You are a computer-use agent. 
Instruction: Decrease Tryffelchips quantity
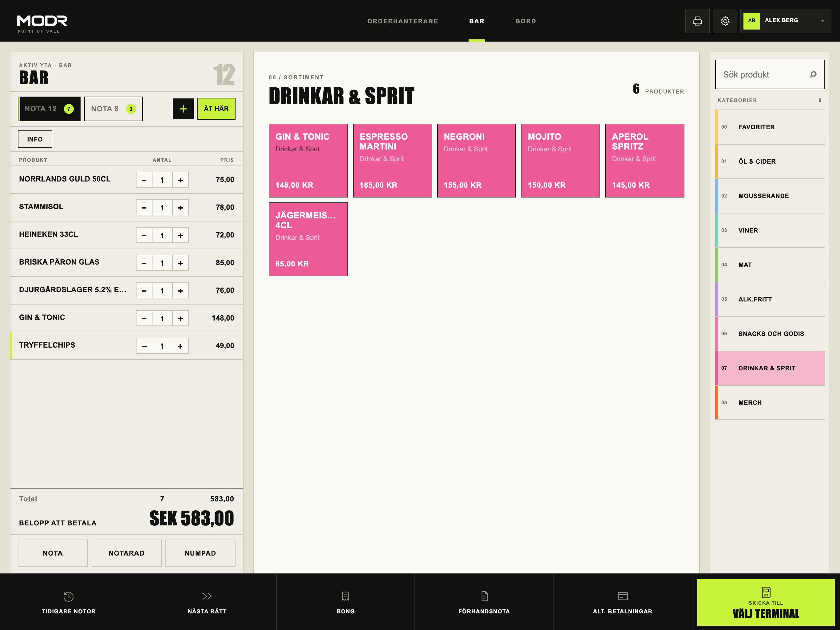pyautogui.click(x=144, y=346)
